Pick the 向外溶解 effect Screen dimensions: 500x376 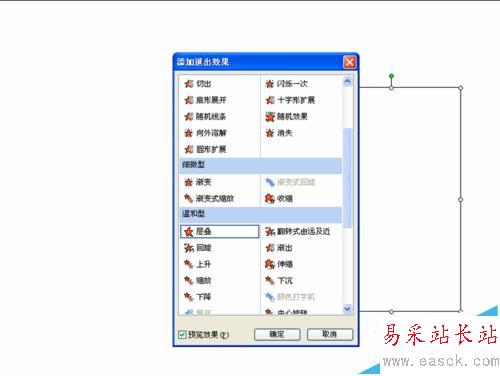pyautogui.click(x=205, y=133)
